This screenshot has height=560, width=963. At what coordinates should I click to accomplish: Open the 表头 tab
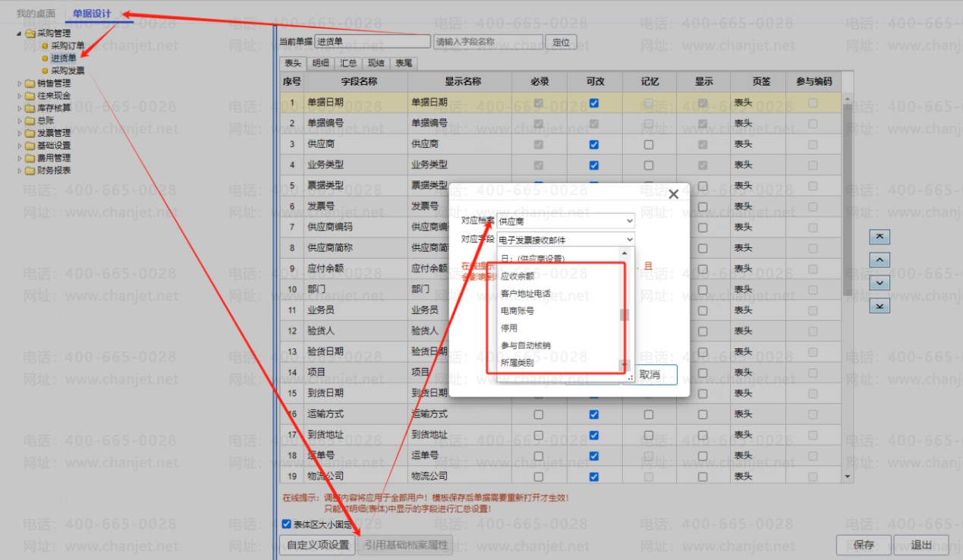(292, 64)
